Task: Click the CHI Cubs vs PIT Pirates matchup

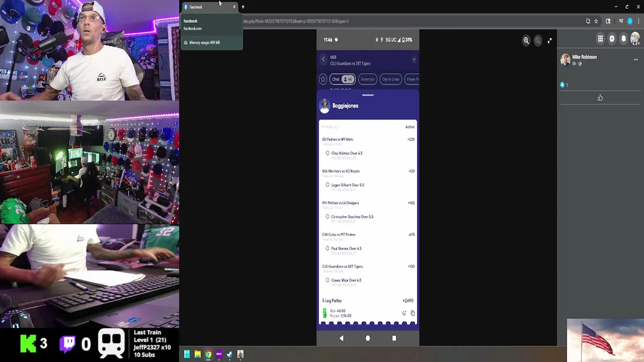Action: click(339, 234)
